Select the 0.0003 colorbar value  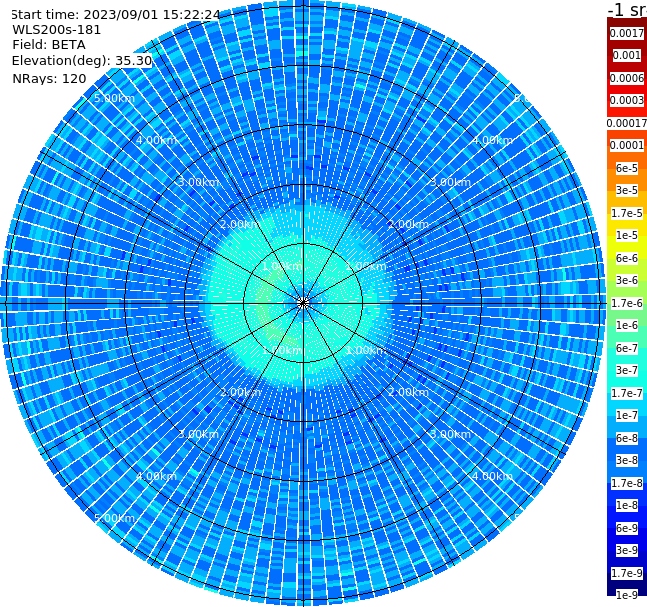[x=627, y=100]
